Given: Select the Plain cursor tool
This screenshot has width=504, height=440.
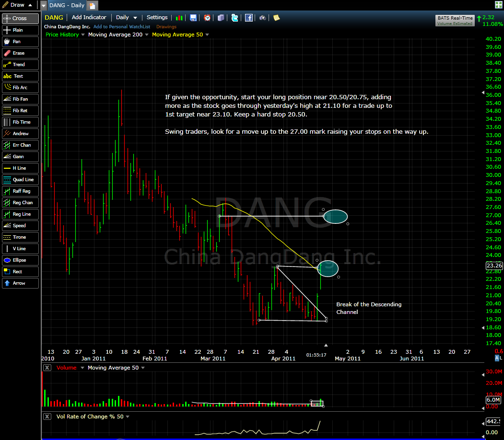Looking at the screenshot, I should [20, 30].
